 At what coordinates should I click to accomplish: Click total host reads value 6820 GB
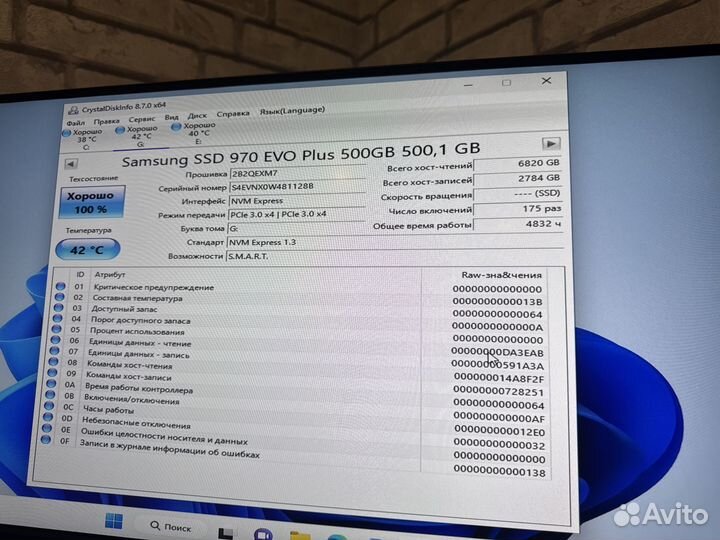517,163
